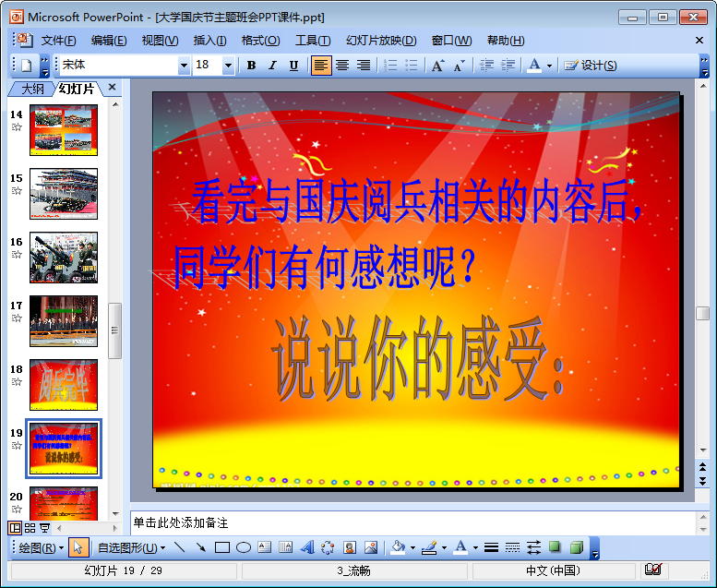This screenshot has width=717, height=588.
Task: Apply line color brush
Action: coord(429,547)
